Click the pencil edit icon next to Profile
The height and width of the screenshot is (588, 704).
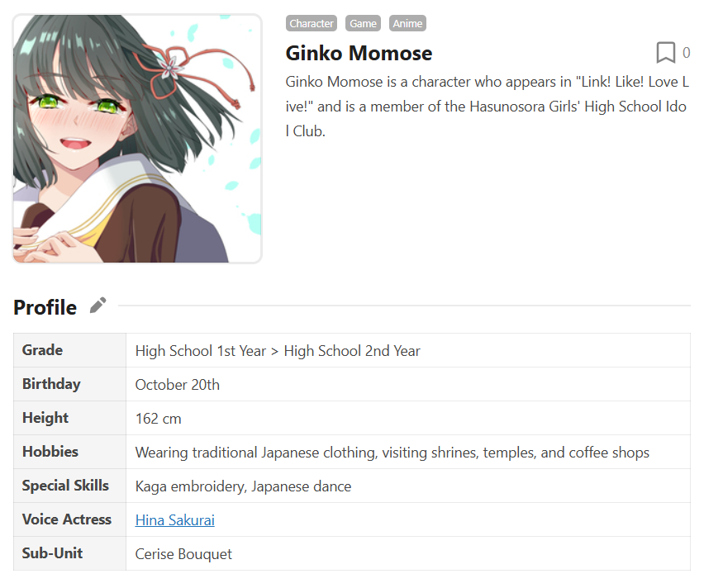98,306
